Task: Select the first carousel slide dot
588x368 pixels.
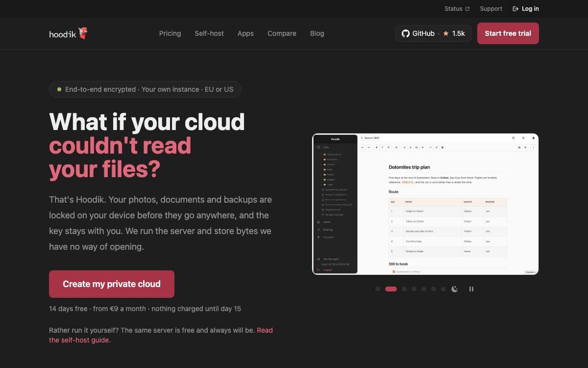Action: tap(378, 289)
